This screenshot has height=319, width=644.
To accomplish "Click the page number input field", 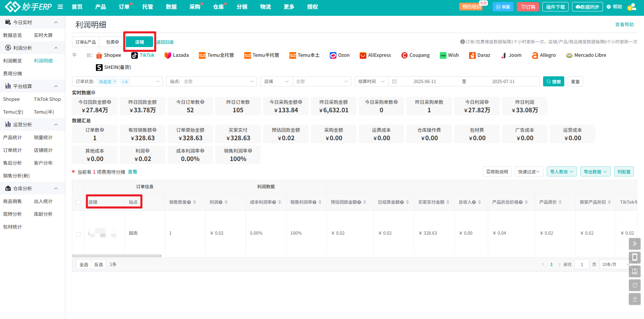I will tap(582, 265).
